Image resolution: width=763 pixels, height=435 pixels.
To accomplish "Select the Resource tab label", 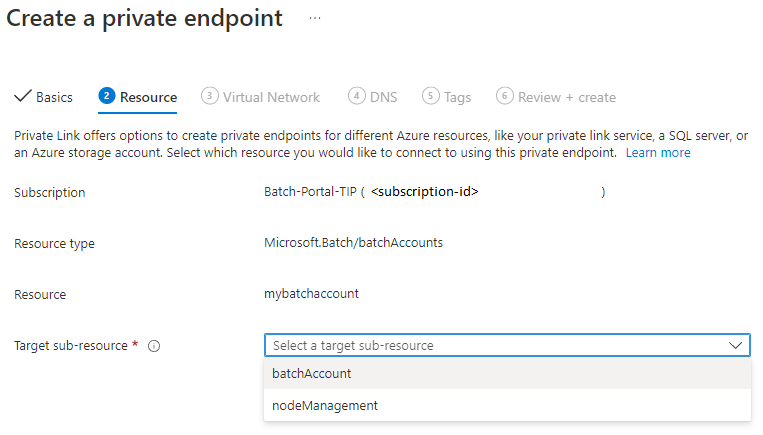I will tap(148, 97).
